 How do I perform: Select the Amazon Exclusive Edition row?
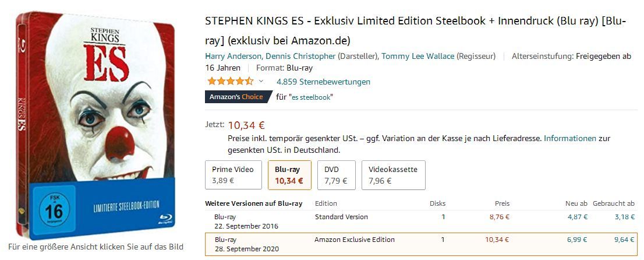354,240
